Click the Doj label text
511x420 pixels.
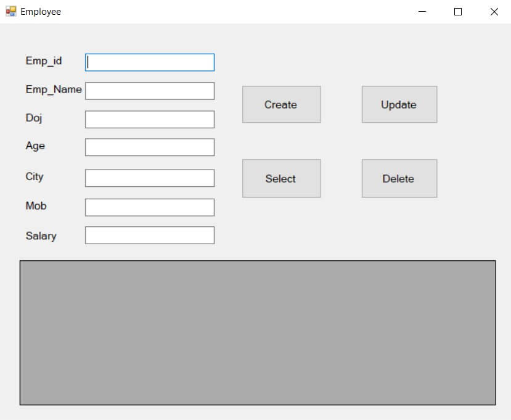34,118
